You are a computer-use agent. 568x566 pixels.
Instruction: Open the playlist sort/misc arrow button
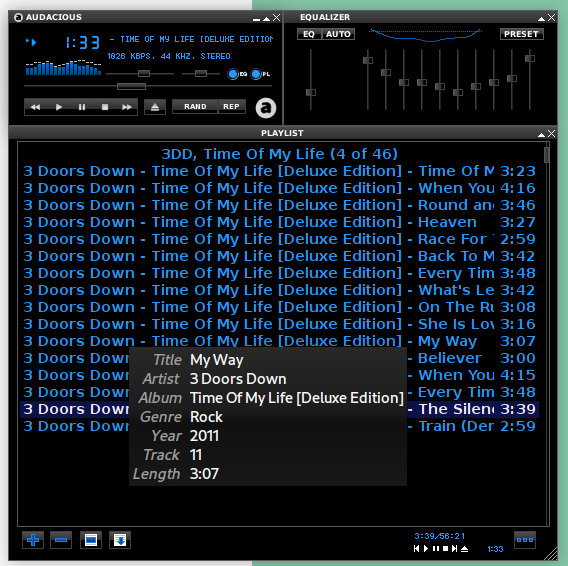(120, 540)
